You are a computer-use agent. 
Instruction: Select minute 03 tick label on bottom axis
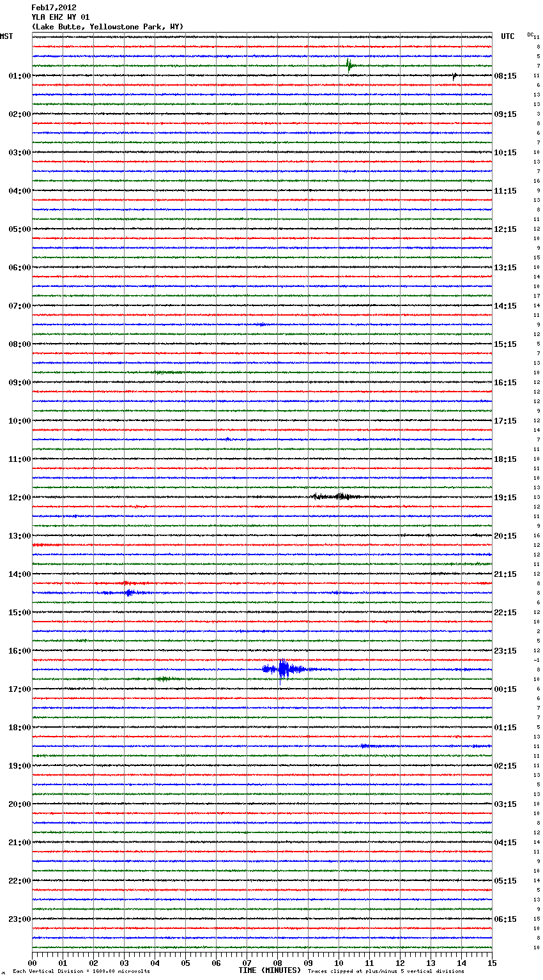click(124, 963)
